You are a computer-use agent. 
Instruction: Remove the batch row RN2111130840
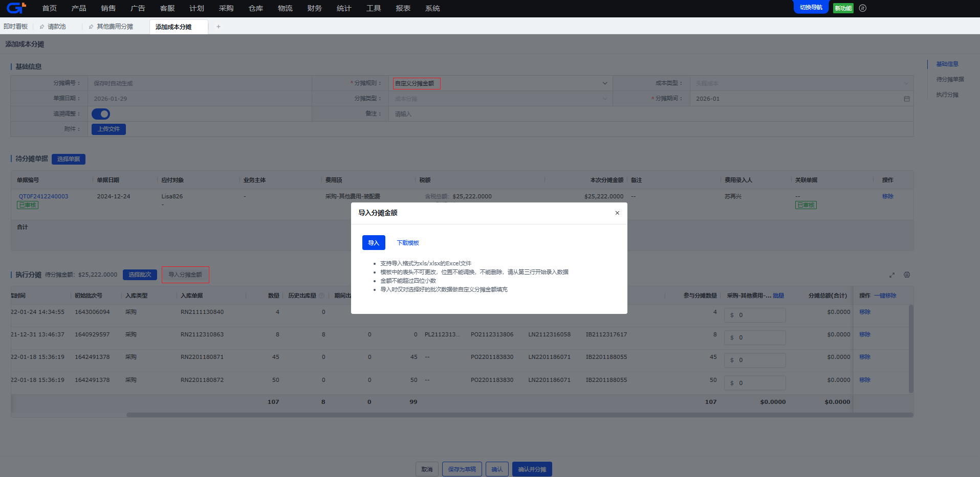pyautogui.click(x=865, y=312)
